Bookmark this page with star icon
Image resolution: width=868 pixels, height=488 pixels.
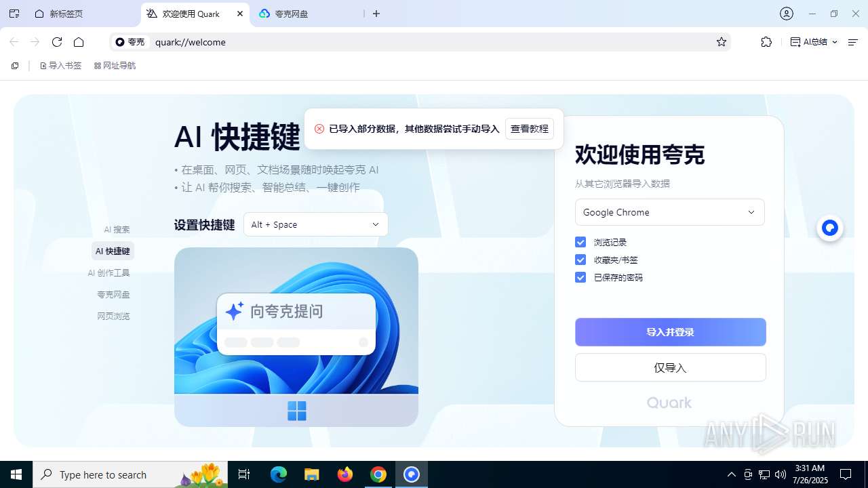pos(722,42)
